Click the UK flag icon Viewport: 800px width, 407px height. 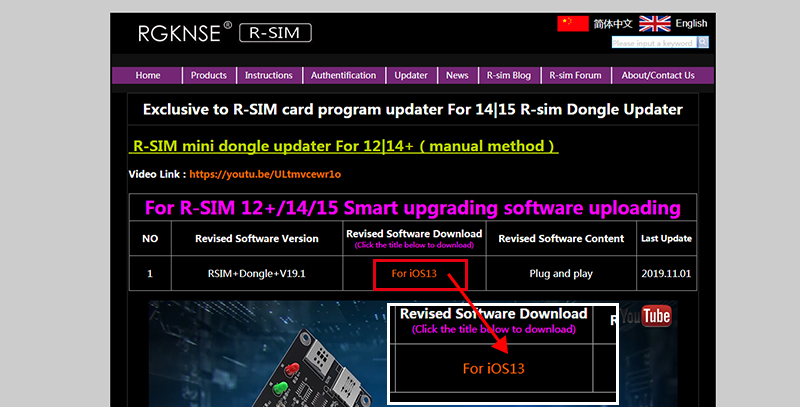coord(654,23)
